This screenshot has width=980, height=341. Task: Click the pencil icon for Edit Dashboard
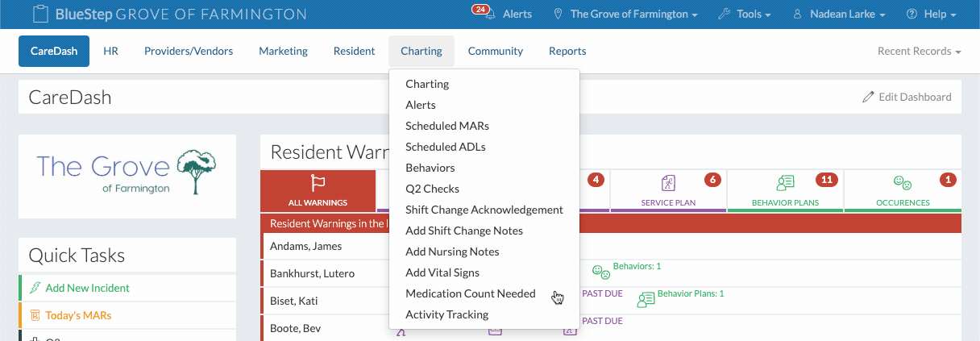(868, 97)
